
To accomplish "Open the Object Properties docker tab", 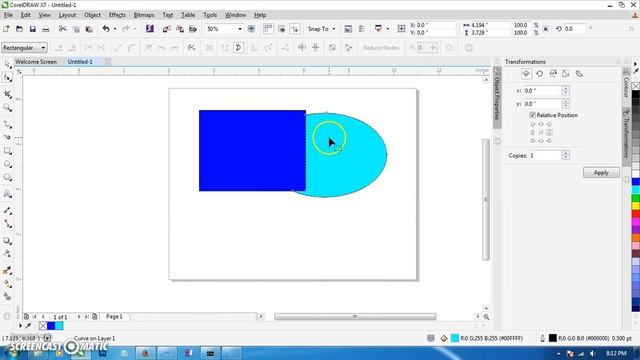I will pyautogui.click(x=497, y=97).
